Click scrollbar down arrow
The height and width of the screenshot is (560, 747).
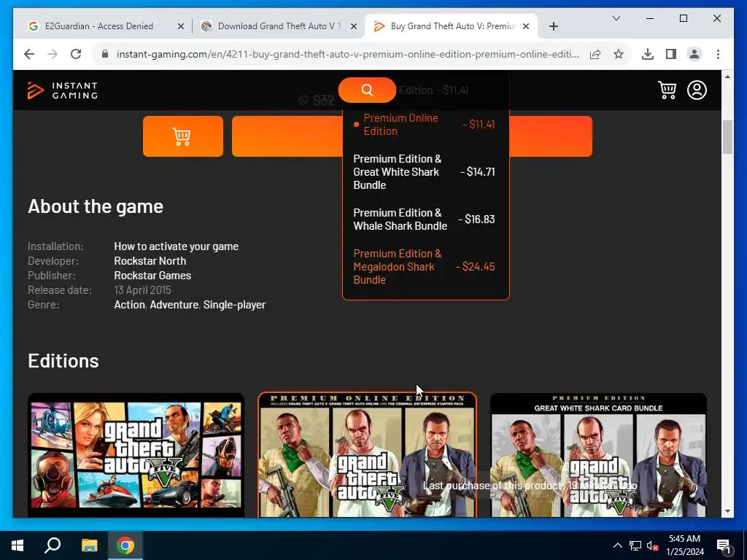pyautogui.click(x=727, y=511)
